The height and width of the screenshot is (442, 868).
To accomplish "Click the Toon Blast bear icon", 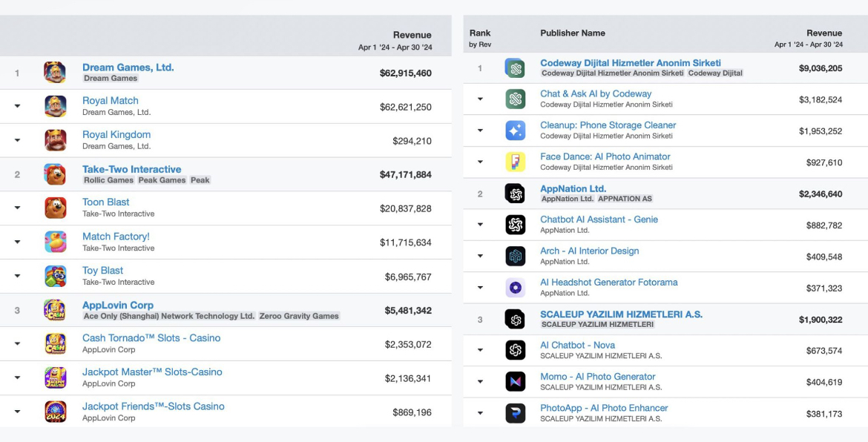I will (x=56, y=208).
